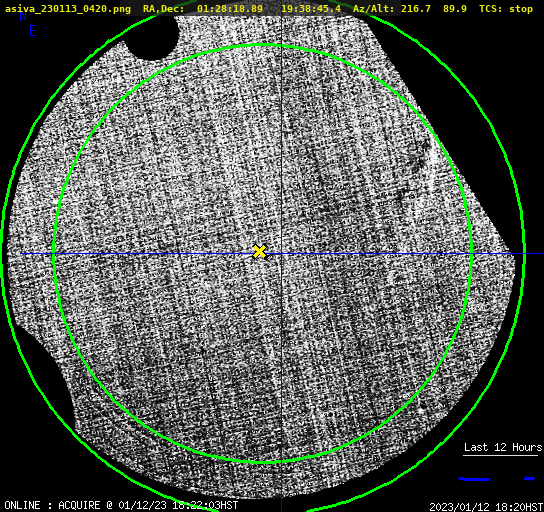Click the long blue wind arrow
This screenshot has width=544, height=512.
tap(474, 479)
